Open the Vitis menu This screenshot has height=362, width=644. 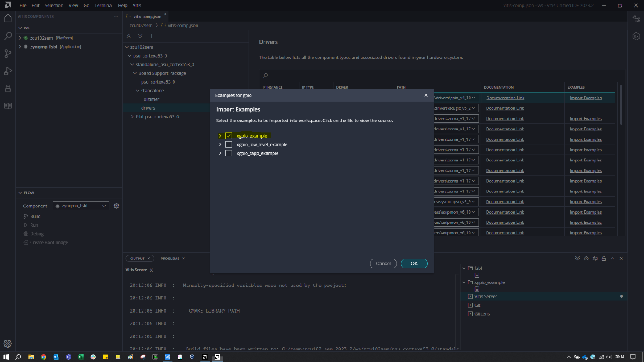(137, 5)
